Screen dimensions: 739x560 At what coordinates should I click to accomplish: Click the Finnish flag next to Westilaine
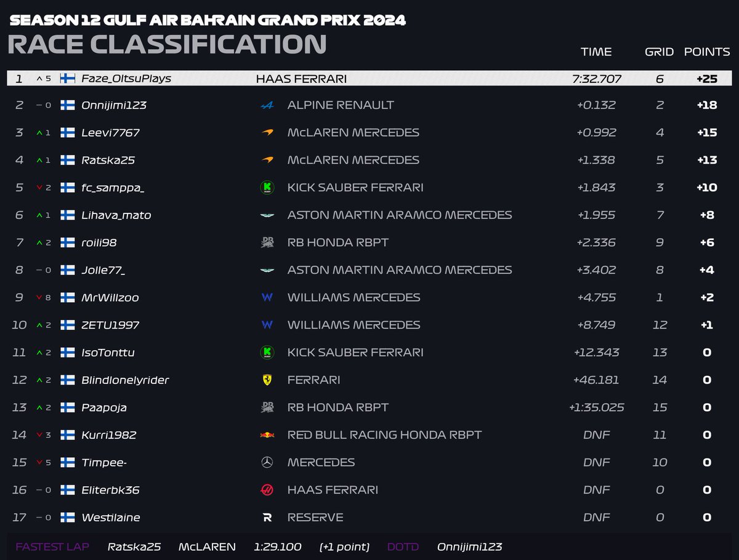tap(68, 518)
